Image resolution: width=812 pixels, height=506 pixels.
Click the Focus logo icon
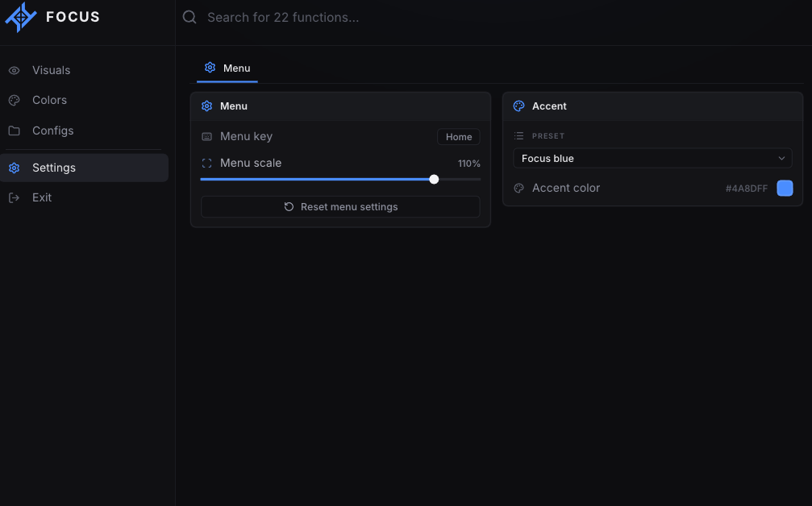[x=21, y=17]
